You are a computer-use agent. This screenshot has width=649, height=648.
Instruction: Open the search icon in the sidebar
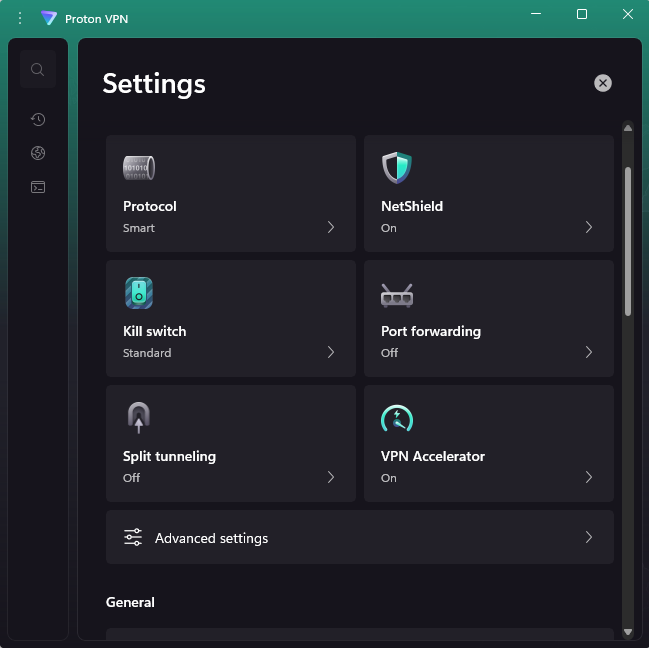coord(38,69)
